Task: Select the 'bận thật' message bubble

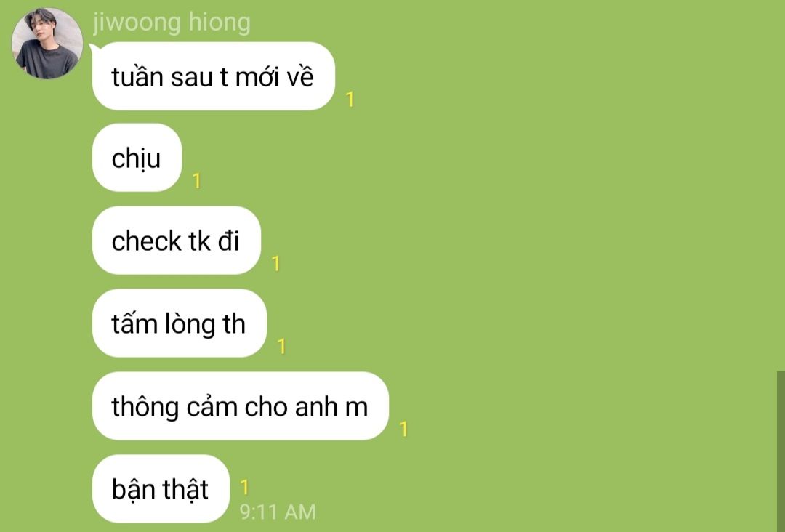Action: click(161, 488)
